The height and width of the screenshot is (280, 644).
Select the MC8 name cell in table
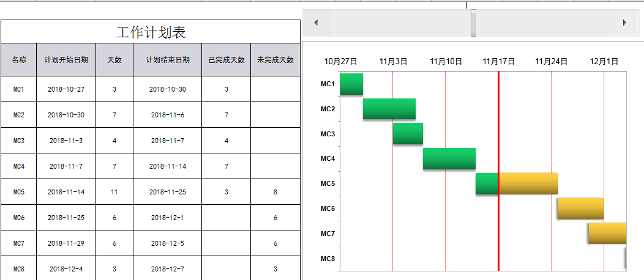pyautogui.click(x=19, y=268)
